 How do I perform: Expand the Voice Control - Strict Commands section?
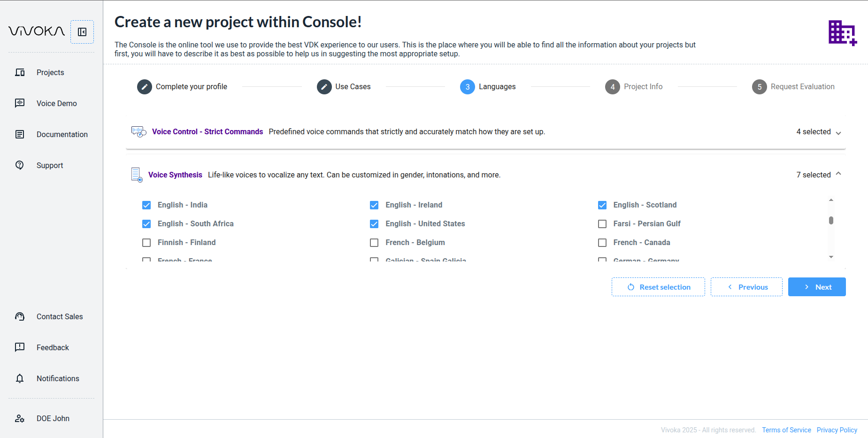[838, 132]
